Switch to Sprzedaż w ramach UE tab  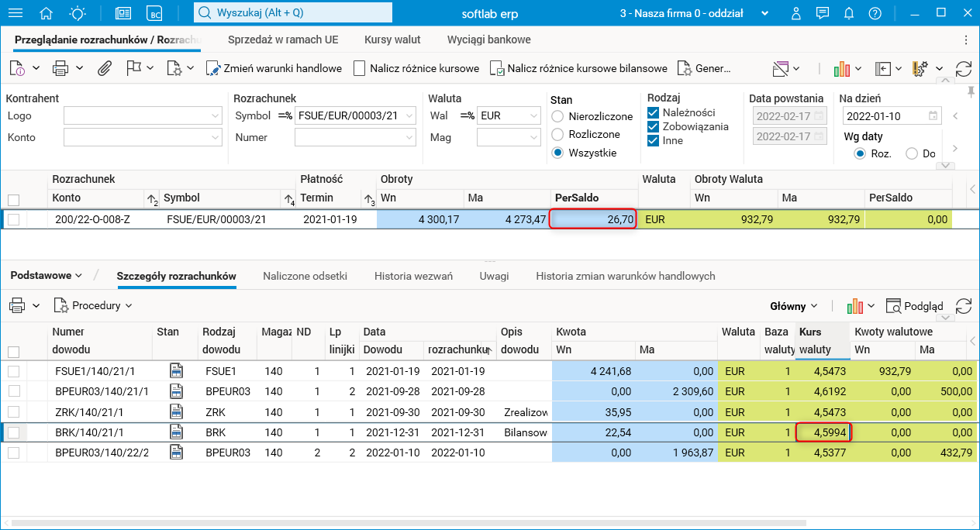(283, 39)
